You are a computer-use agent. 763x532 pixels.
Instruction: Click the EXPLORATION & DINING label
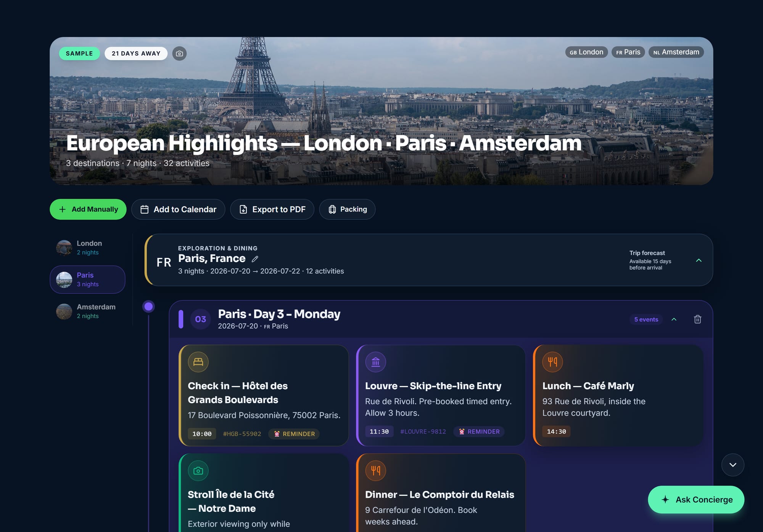217,248
